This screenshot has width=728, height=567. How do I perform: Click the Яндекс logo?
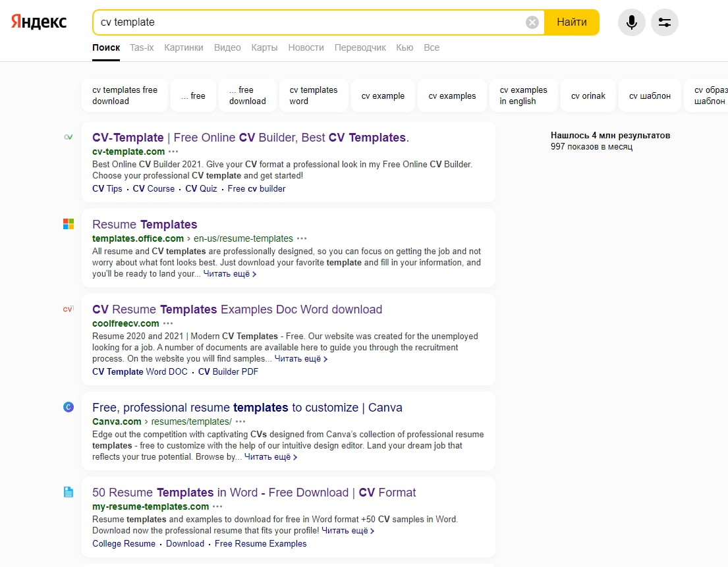point(39,22)
